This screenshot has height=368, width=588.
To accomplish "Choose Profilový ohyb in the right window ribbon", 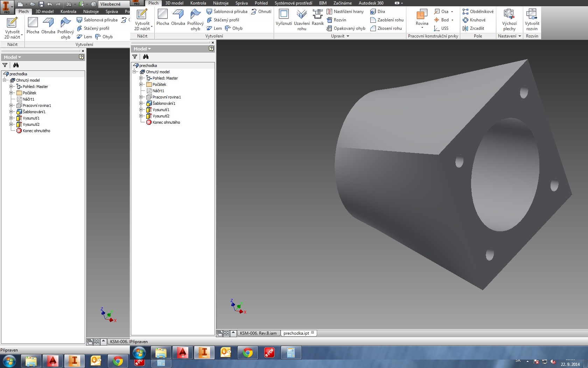I will (x=195, y=20).
